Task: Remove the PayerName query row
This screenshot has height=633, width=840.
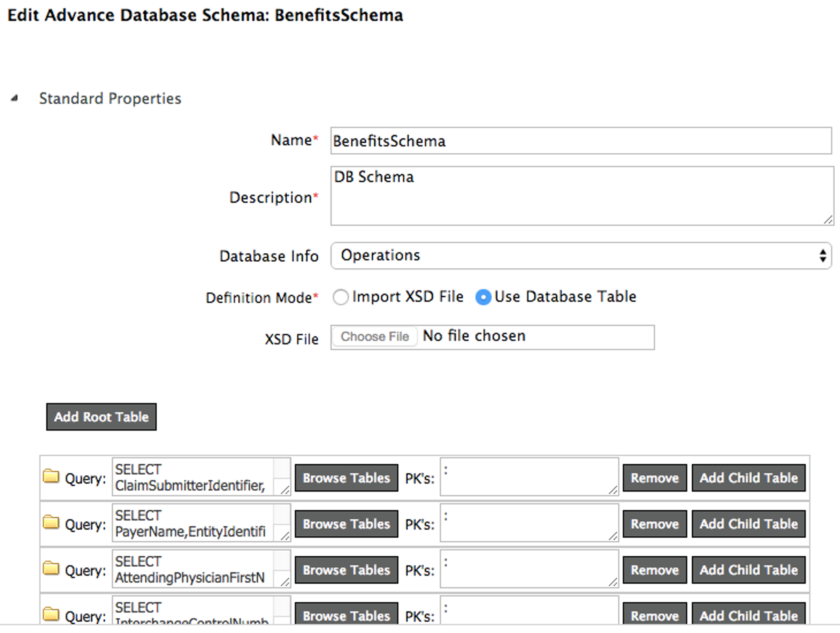Action: point(654,524)
